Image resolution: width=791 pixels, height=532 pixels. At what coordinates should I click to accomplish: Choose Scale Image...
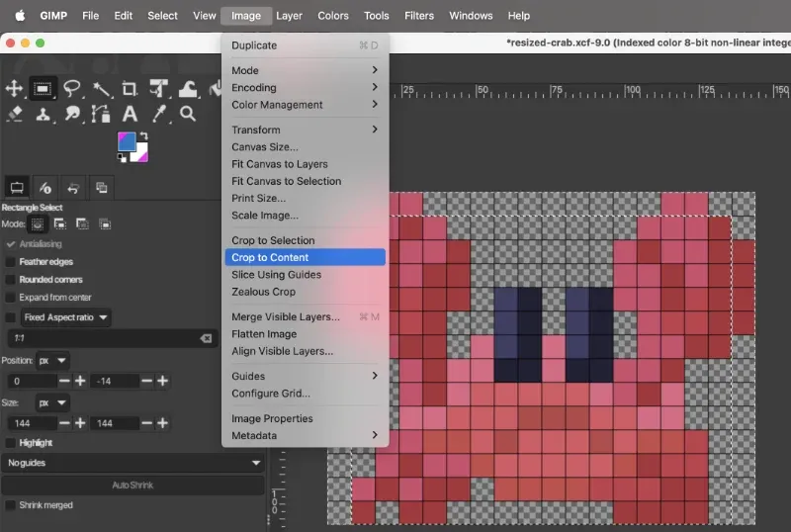(305, 215)
